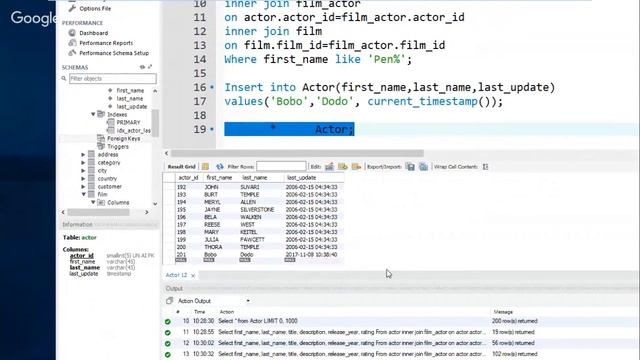
Task: Toggle Wrap Cell Content
Action: point(485,167)
